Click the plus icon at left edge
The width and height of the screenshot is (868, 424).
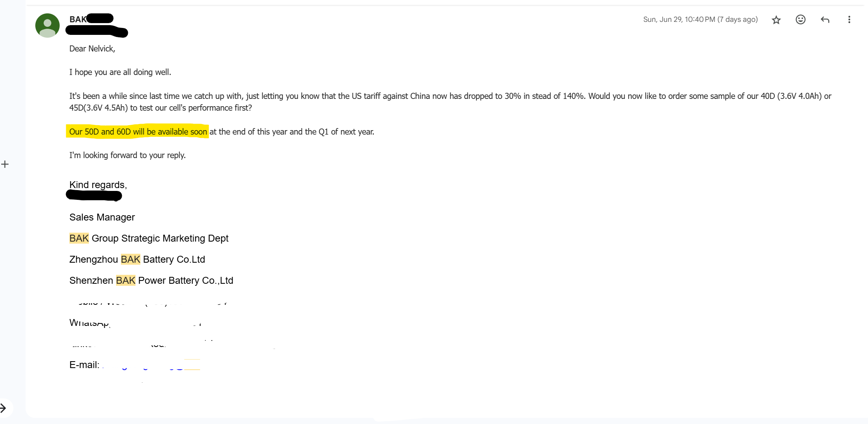(x=5, y=164)
